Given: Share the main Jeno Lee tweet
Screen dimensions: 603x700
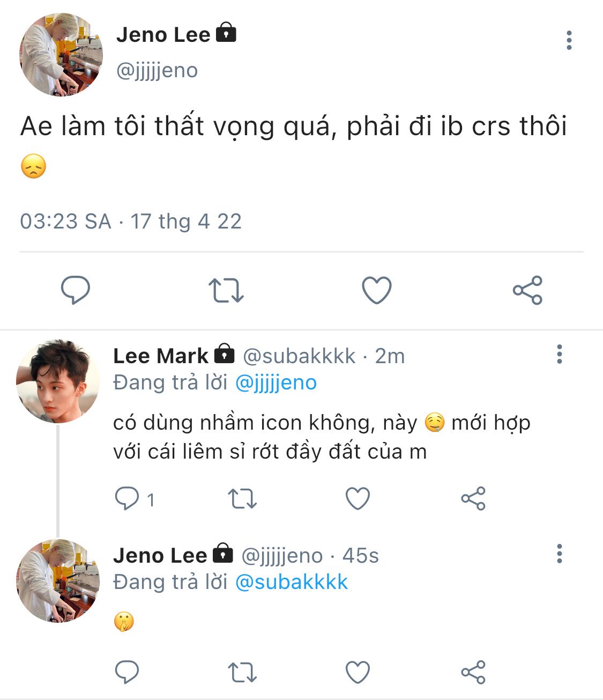Looking at the screenshot, I should pos(527,290).
